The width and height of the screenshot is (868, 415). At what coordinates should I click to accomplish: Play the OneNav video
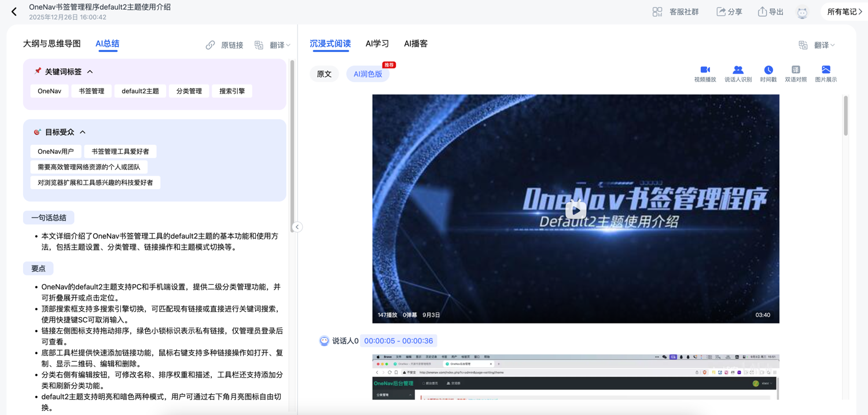point(575,209)
